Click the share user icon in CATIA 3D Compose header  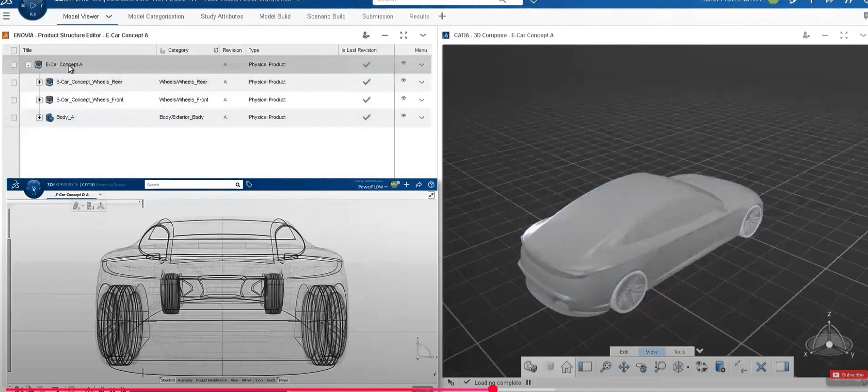806,35
